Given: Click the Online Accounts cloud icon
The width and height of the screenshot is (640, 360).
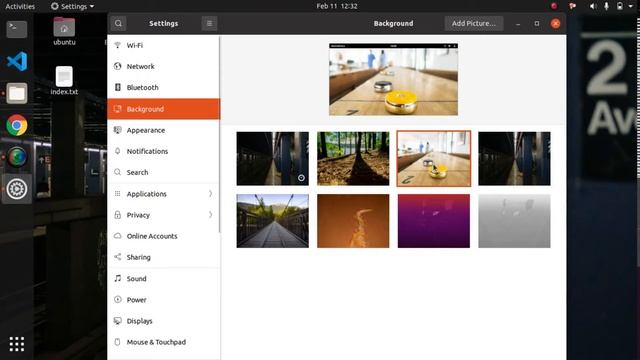Looking at the screenshot, I should 118,236.
